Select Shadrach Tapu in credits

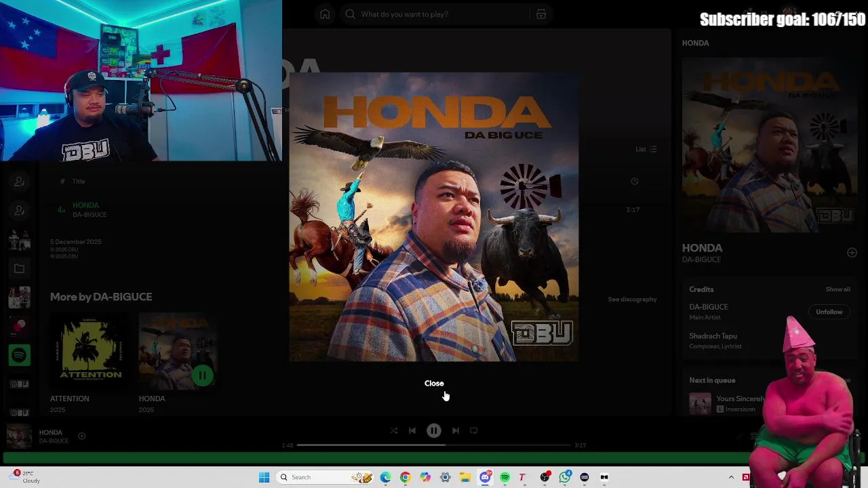point(713,336)
